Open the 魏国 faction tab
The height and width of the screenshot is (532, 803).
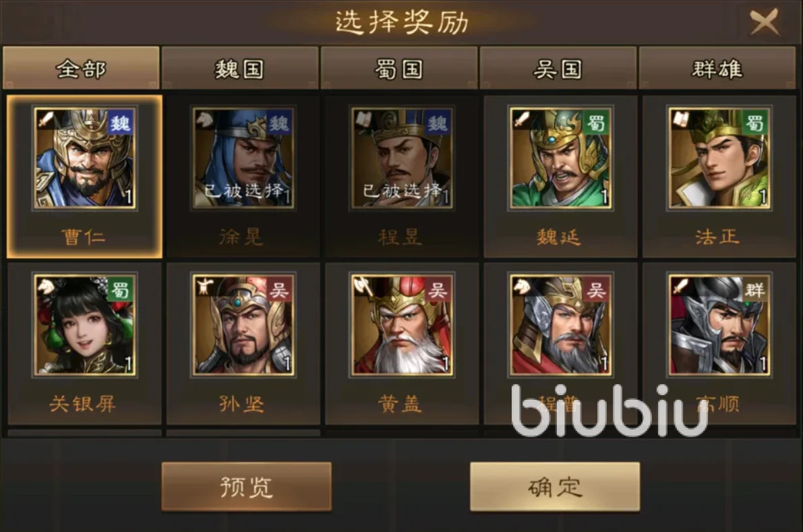[239, 68]
